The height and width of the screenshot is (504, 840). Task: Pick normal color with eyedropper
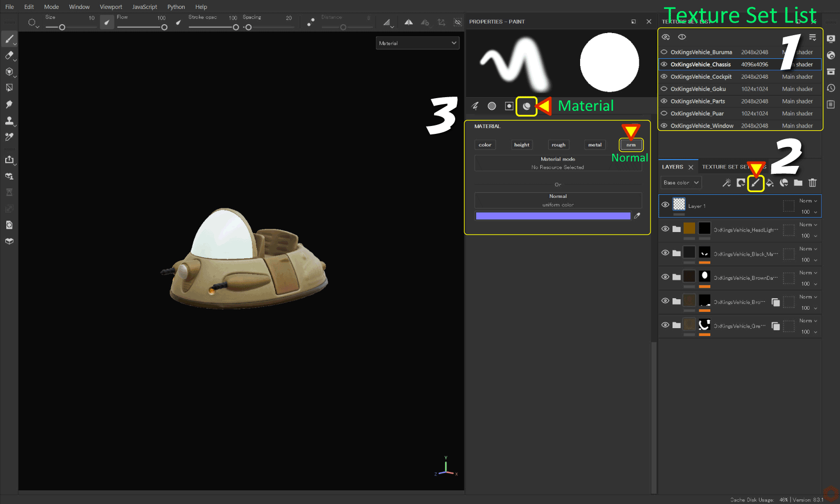637,216
